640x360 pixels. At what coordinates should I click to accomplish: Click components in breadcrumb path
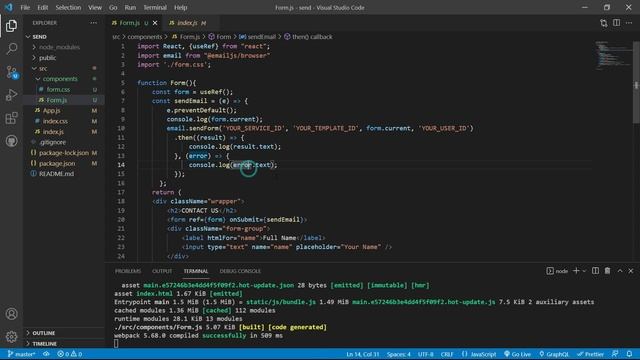point(145,37)
